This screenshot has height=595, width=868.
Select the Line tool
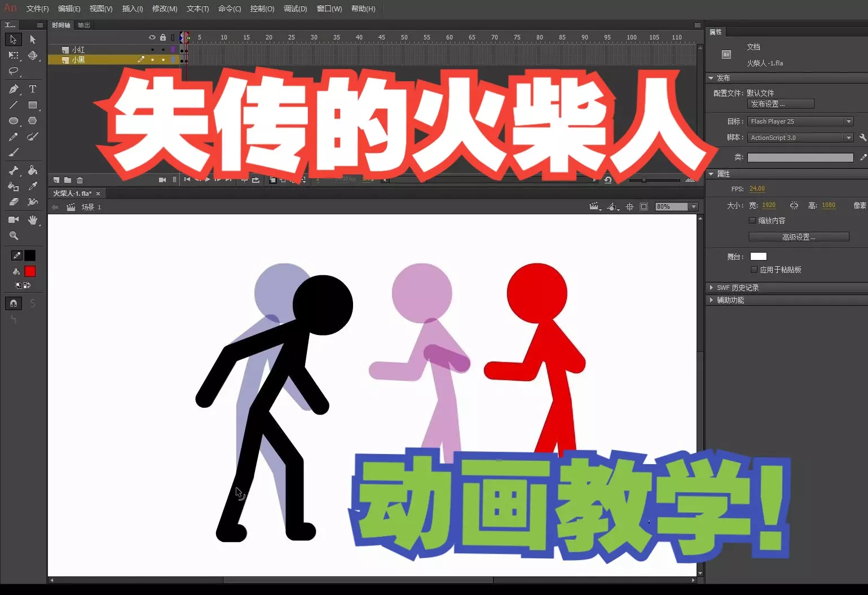(x=14, y=105)
